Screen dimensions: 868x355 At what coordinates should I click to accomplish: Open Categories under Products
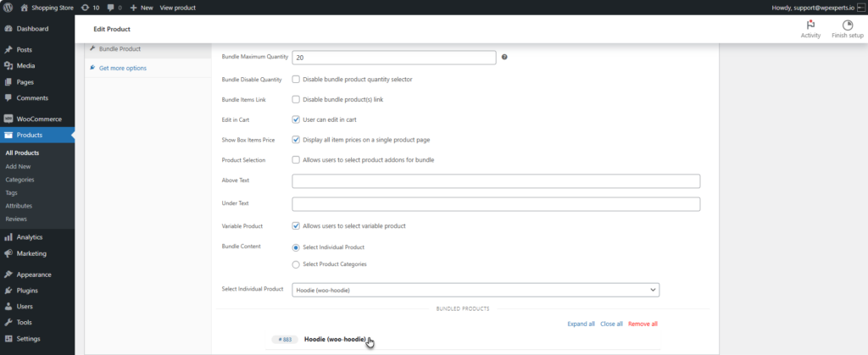click(x=20, y=180)
